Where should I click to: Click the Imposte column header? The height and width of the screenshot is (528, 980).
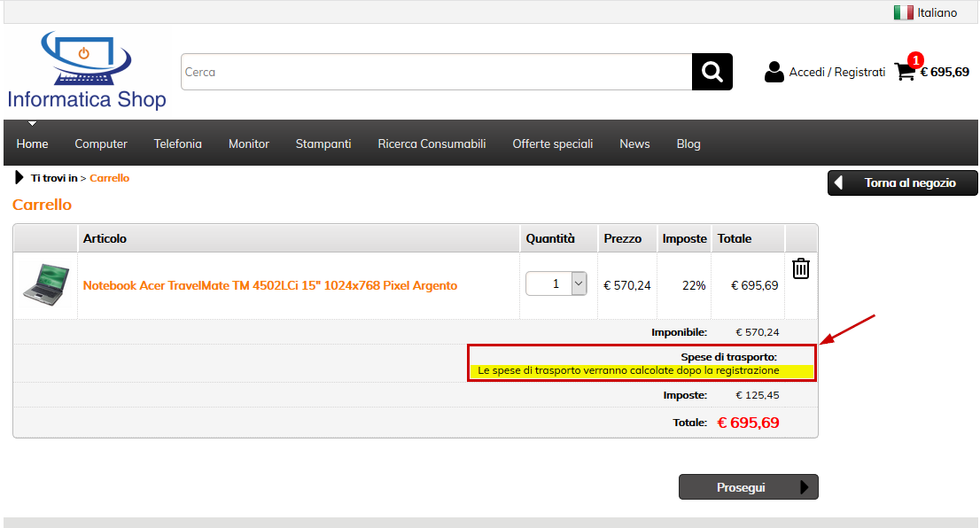684,238
